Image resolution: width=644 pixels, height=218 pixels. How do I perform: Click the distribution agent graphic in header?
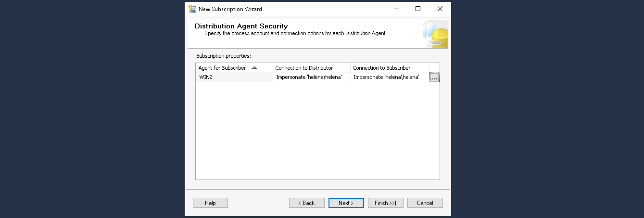click(x=435, y=34)
